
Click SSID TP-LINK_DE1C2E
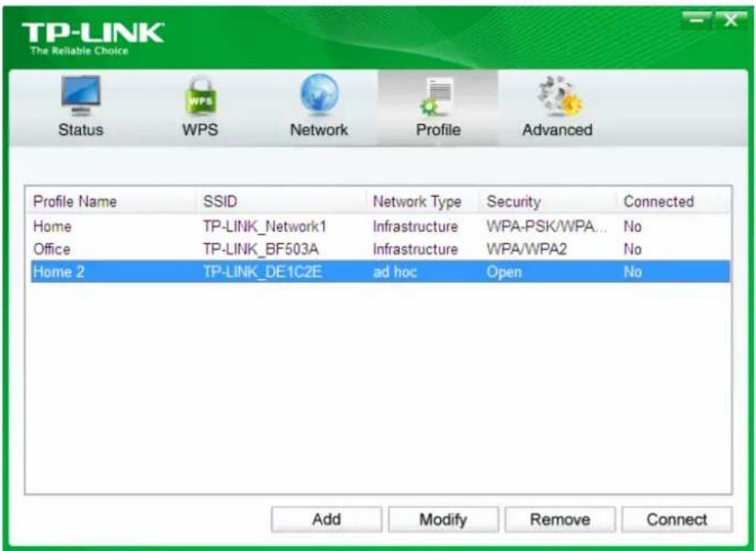[x=262, y=272]
